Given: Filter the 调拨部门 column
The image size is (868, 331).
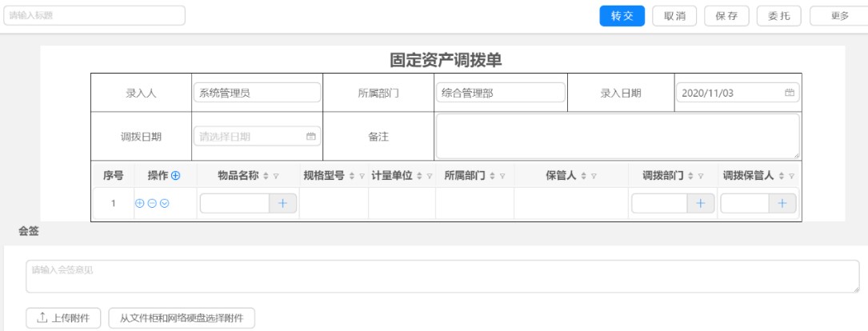Looking at the screenshot, I should [700, 176].
